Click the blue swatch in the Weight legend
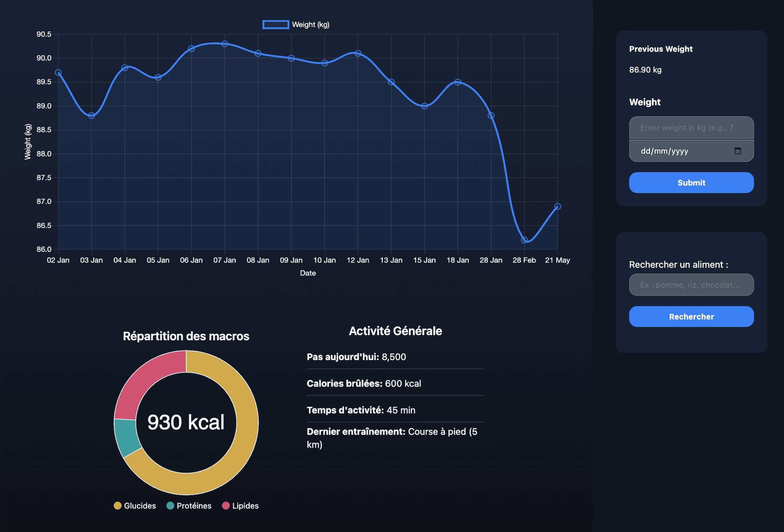Image resolution: width=784 pixels, height=532 pixels. tap(275, 24)
